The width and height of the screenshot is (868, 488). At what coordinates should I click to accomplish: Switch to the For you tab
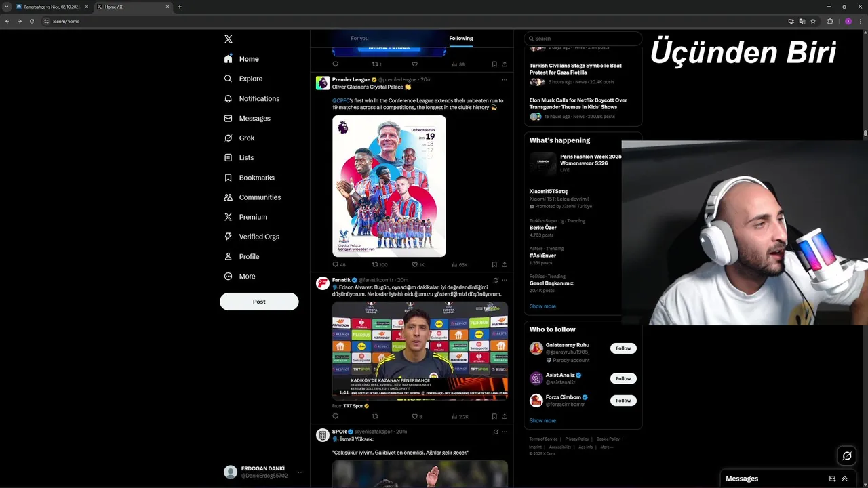359,39
